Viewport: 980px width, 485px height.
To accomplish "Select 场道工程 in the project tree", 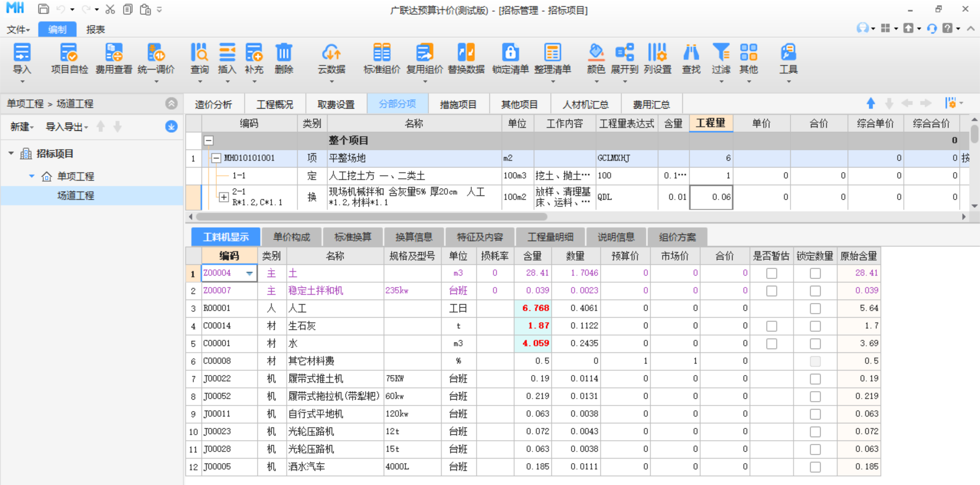I will pos(76,196).
